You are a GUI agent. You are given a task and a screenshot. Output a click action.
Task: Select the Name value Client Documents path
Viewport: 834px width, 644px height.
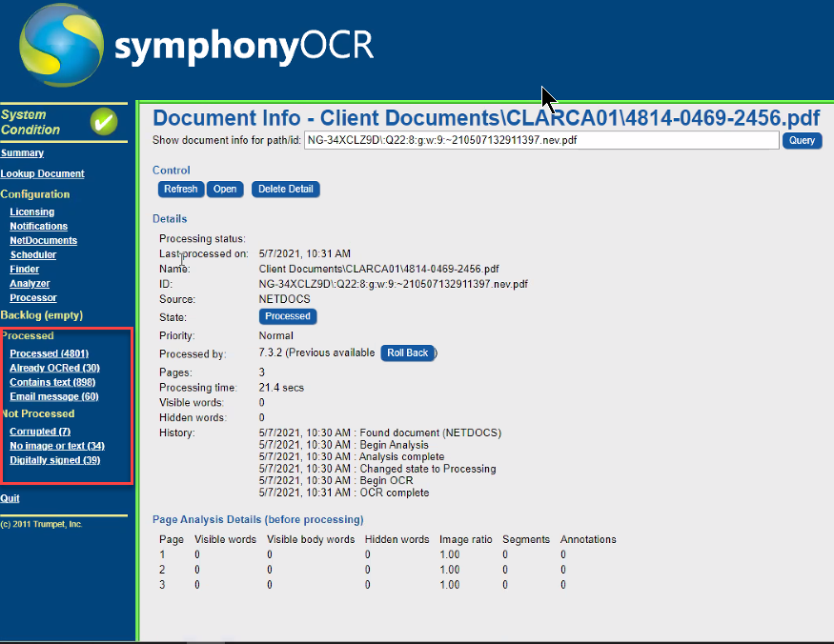pos(378,269)
